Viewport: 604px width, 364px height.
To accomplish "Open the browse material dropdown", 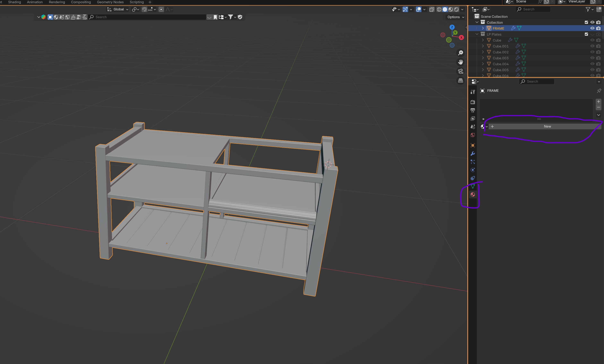I will [x=484, y=127].
